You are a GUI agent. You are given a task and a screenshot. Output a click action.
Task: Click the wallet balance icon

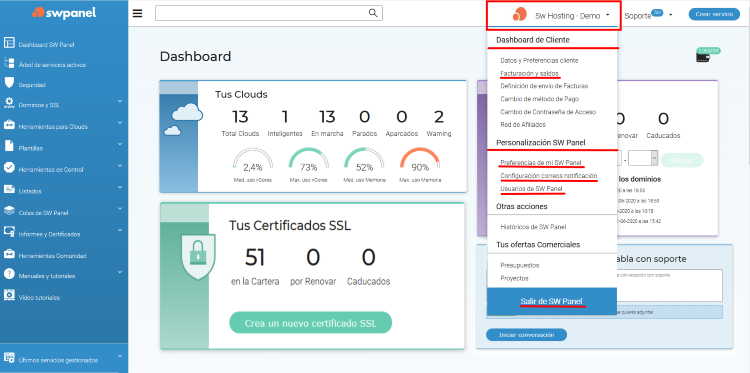tap(702, 57)
